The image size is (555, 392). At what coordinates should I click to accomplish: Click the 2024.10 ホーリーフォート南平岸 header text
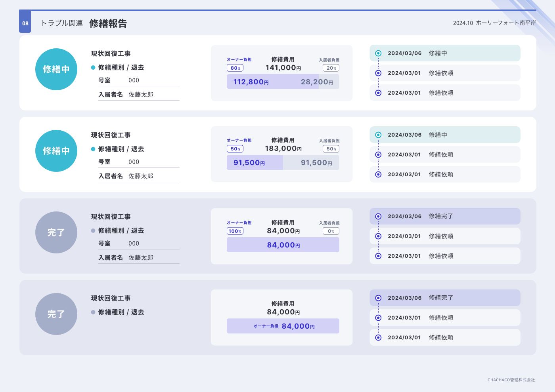494,23
